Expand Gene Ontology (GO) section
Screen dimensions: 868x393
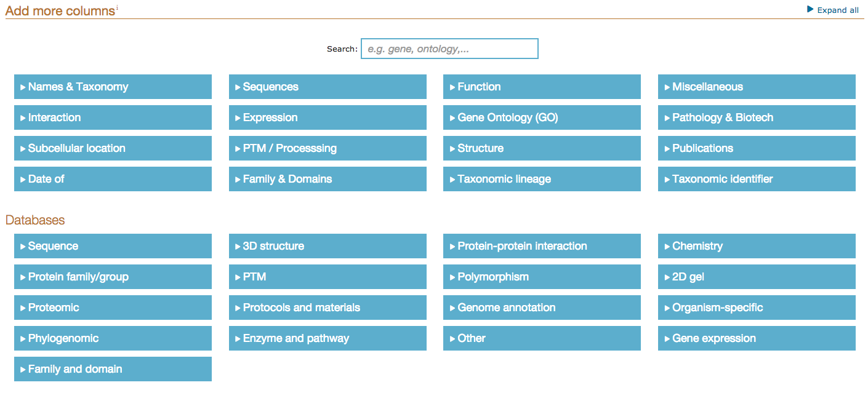pyautogui.click(x=542, y=117)
